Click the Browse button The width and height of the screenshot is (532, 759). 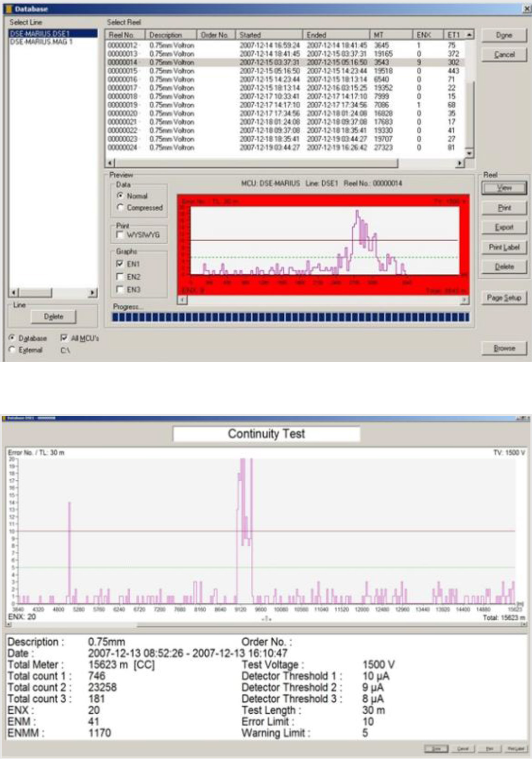504,348
